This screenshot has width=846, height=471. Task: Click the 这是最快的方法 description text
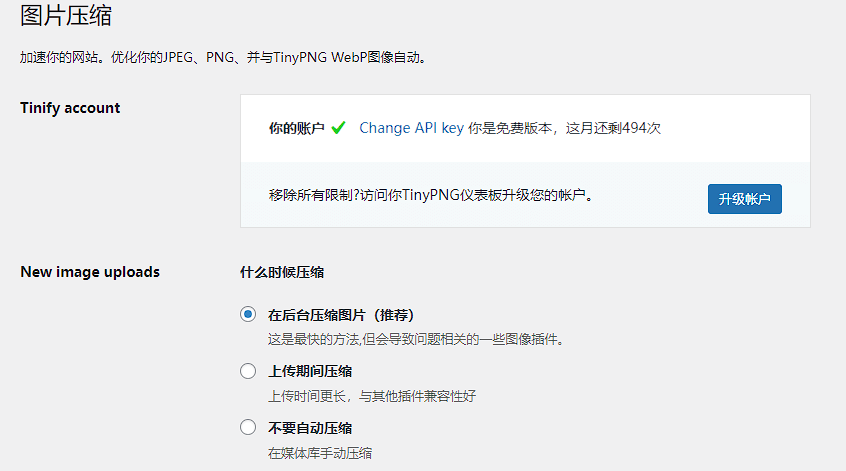point(415,339)
